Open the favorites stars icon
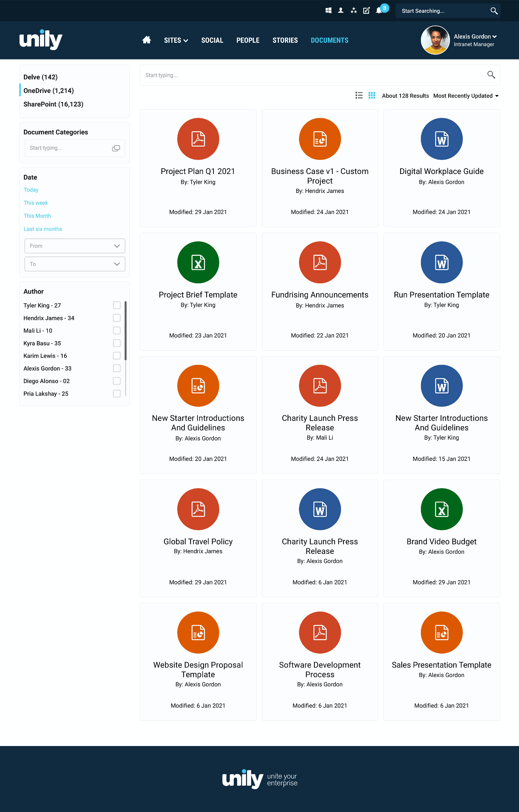This screenshot has height=812, width=519. (353, 10)
